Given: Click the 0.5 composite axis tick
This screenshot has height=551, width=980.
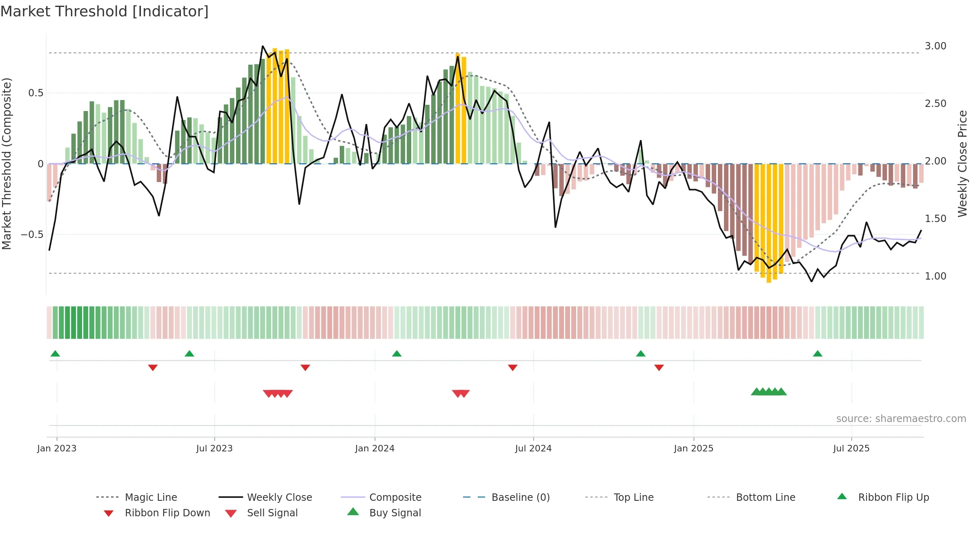Looking at the screenshot, I should tap(36, 93).
